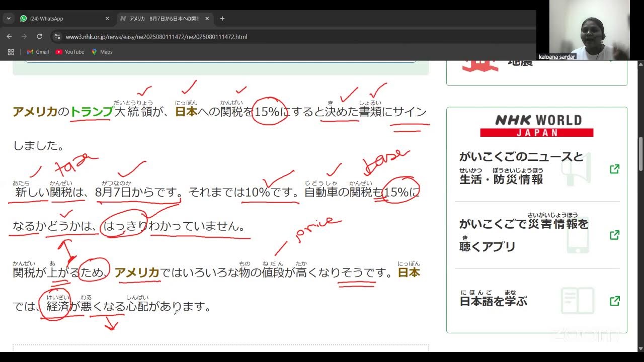Open the Gmail bookmark
The width and height of the screenshot is (644, 362).
[38, 52]
